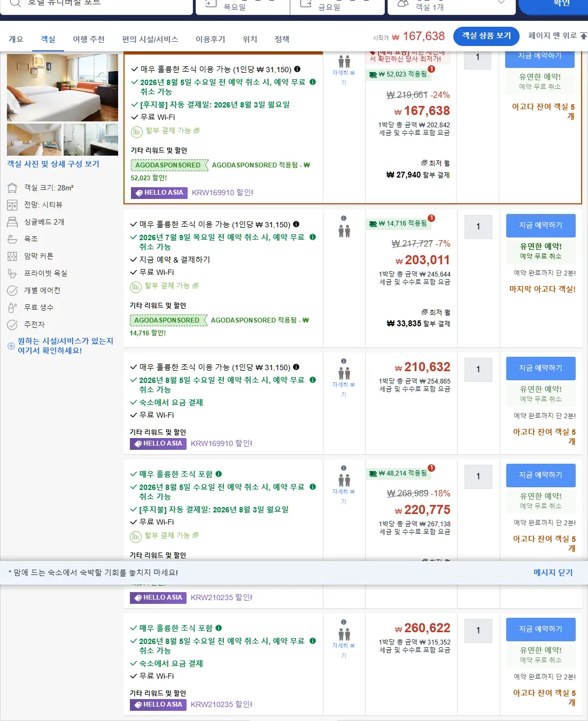Click AGODASPONSORED coupon tag with 14,716 discount

(168, 320)
